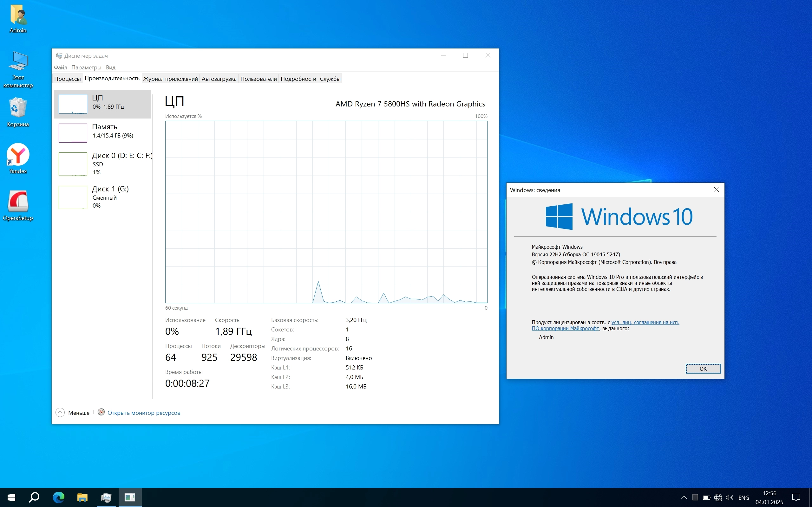Click the volume icon in system tray

[729, 497]
